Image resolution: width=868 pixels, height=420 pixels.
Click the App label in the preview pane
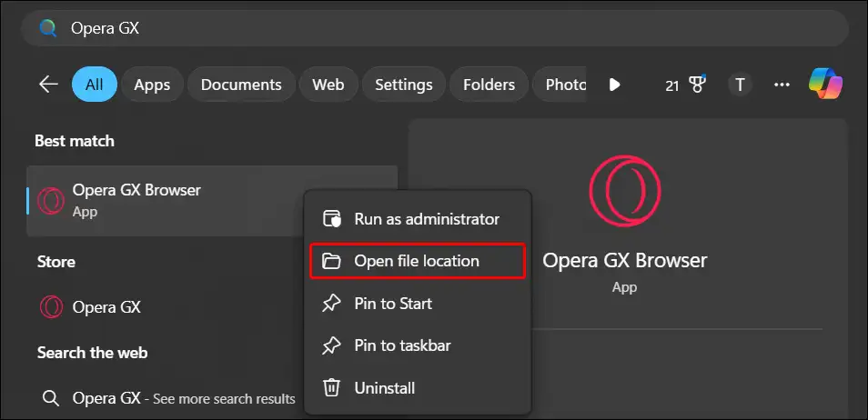pos(624,287)
